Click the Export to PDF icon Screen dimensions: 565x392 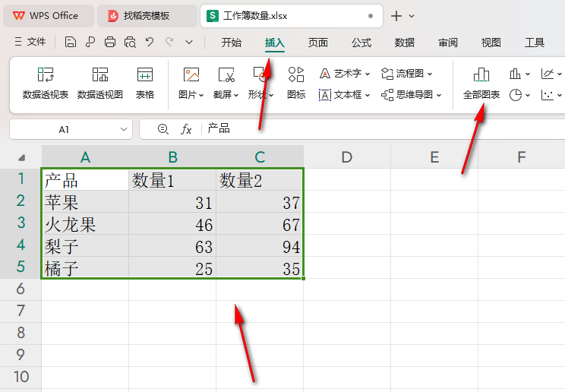click(x=90, y=43)
